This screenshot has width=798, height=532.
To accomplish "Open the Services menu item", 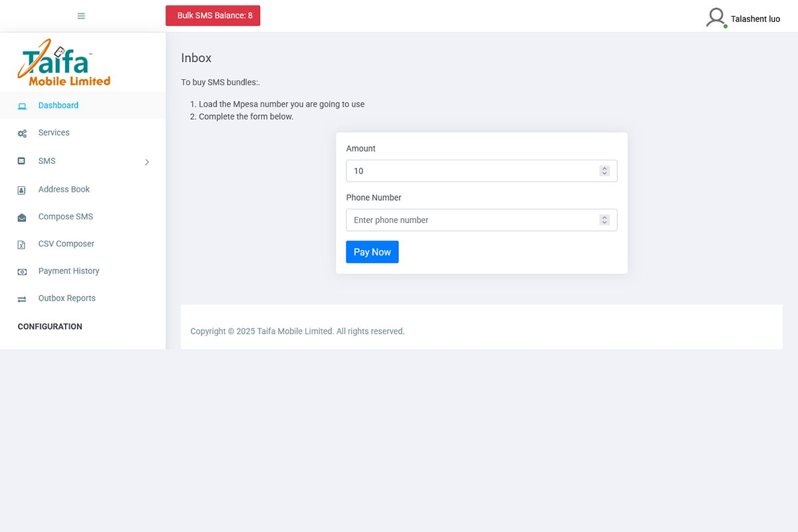I will 54,133.
